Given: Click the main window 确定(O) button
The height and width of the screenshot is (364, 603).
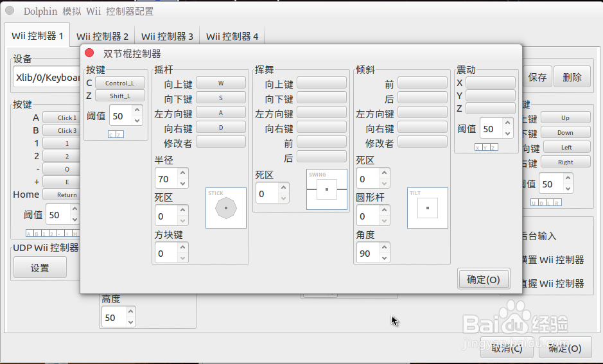Looking at the screenshot, I should click(x=565, y=348).
